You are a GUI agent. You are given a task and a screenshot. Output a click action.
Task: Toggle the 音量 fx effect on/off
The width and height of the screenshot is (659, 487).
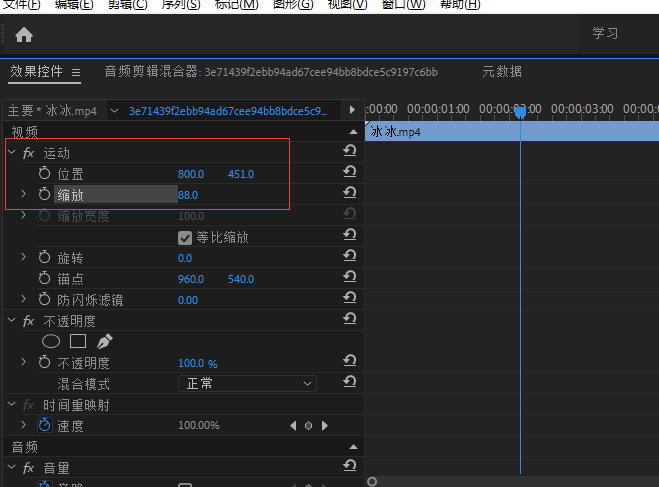29,468
